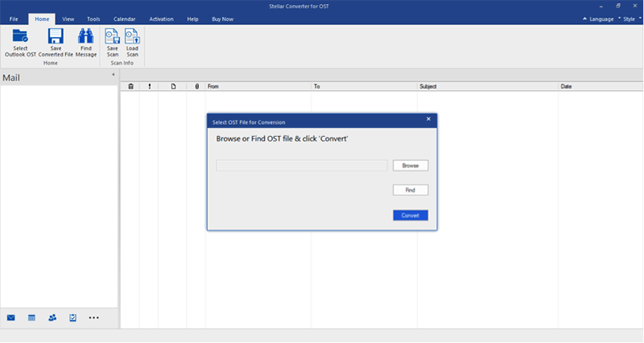Close the Select OST File dialog
644x343 pixels.
tap(428, 119)
